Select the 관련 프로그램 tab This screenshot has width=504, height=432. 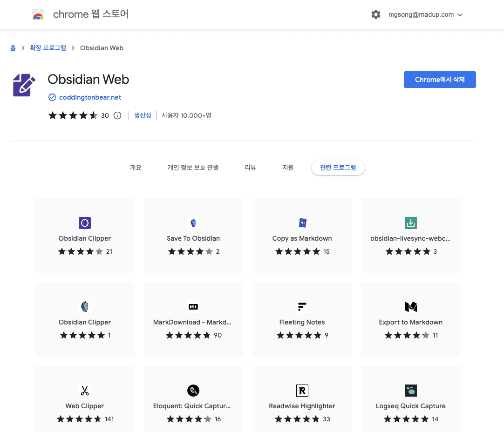(x=338, y=167)
